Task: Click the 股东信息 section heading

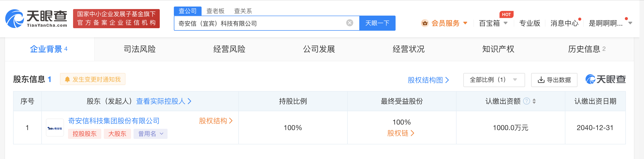Action: [x=29, y=79]
